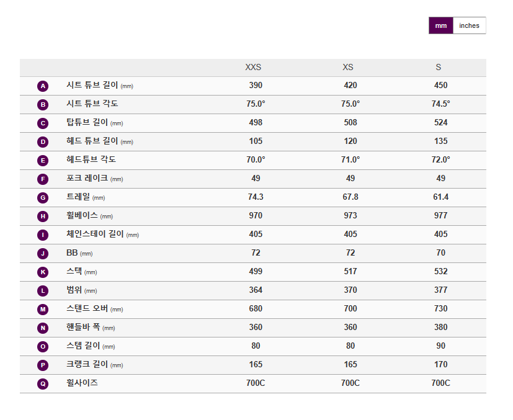The width and height of the screenshot is (513, 420).
Task: Click the '스탠드 오버' row label
Action: [x=87, y=308]
